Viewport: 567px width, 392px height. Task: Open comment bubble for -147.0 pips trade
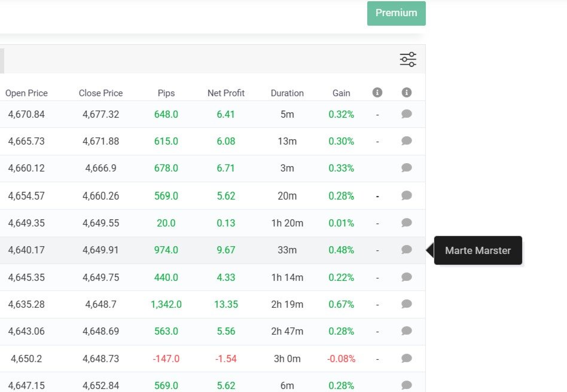[407, 359]
